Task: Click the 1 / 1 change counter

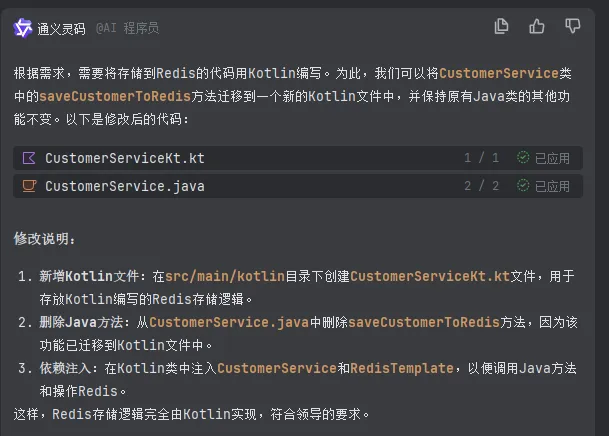Action: pyautogui.click(x=481, y=158)
